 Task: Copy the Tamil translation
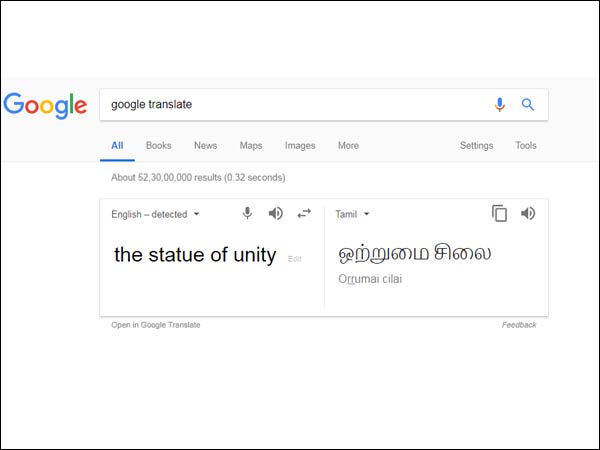point(500,213)
